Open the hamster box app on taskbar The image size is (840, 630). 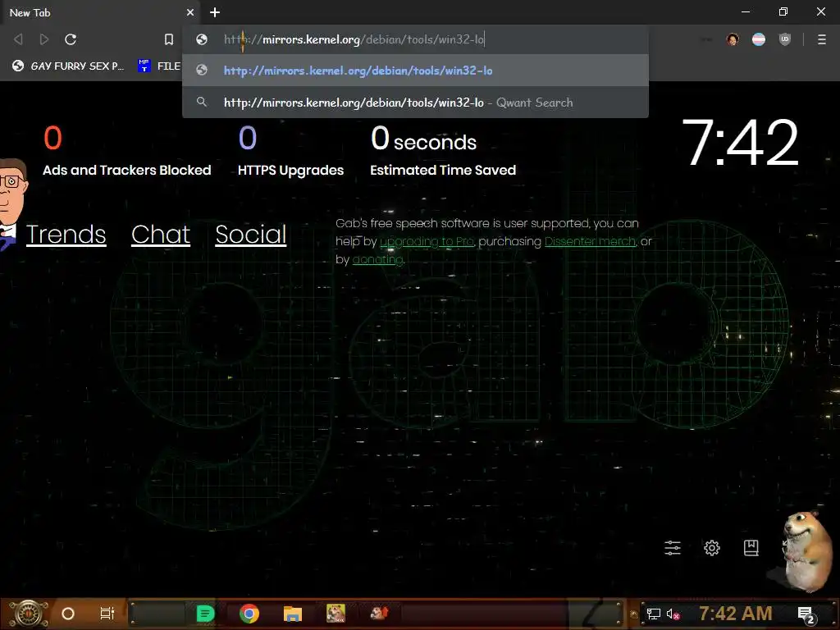(x=336, y=614)
